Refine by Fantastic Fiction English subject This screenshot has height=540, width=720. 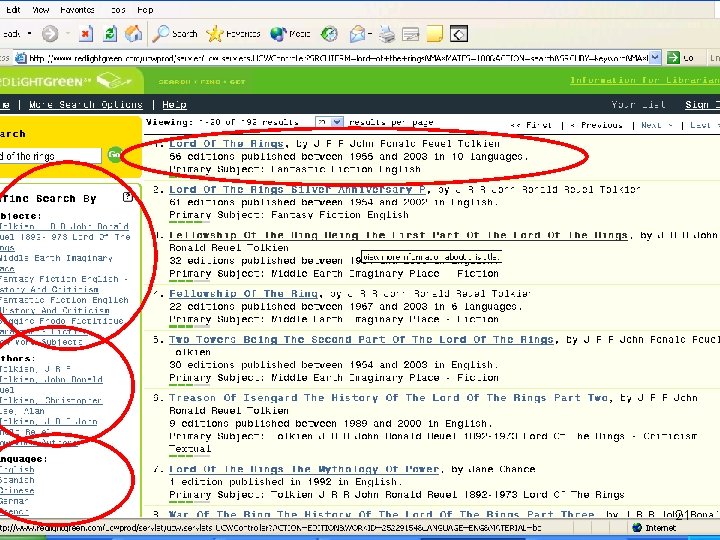(64, 305)
